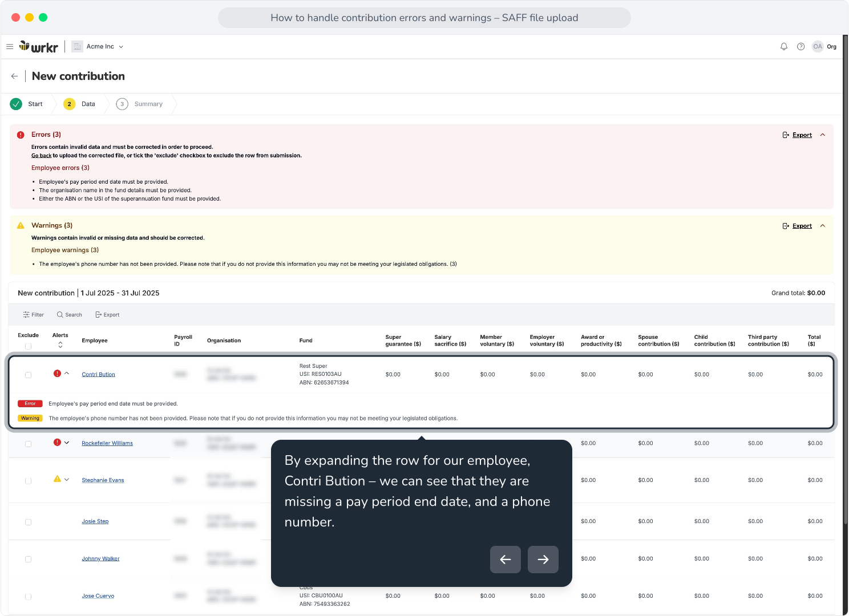Click the Super guarantee ($) column header
The image size is (849, 616).
point(403,341)
